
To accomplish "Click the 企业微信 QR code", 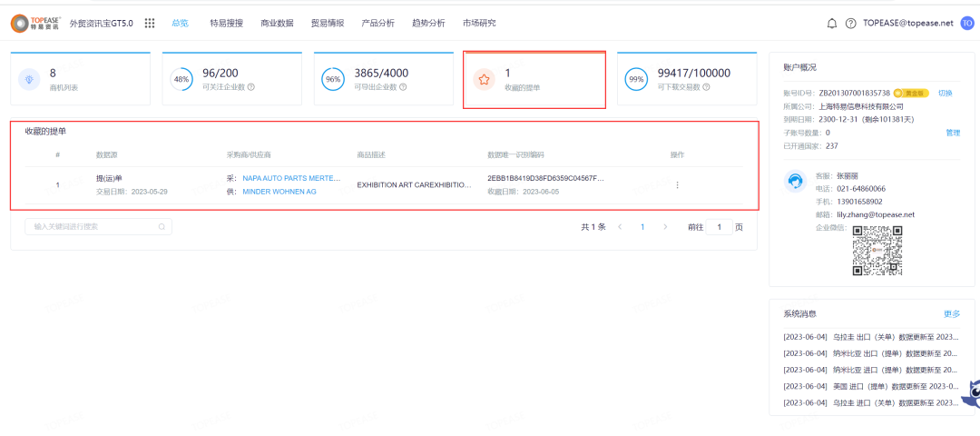I will 878,251.
